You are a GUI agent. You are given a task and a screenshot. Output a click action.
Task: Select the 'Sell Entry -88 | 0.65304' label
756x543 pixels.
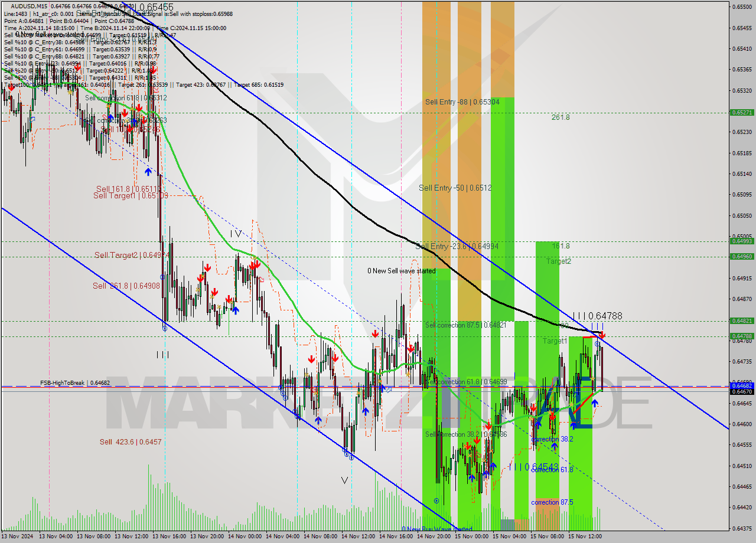pyautogui.click(x=462, y=102)
